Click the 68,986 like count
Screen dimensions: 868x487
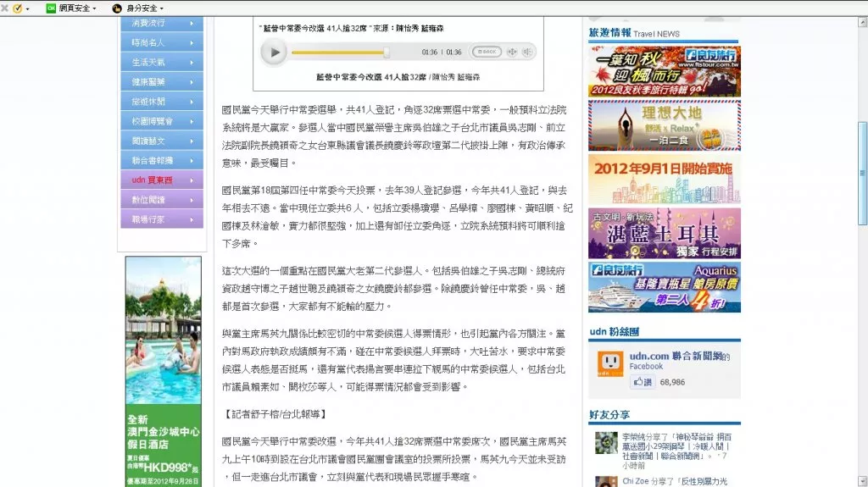point(672,382)
